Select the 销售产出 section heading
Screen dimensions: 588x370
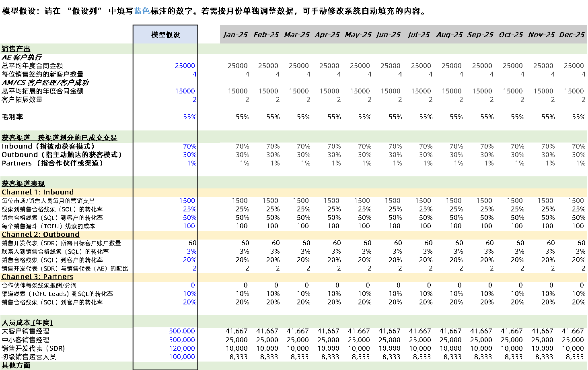click(16, 49)
